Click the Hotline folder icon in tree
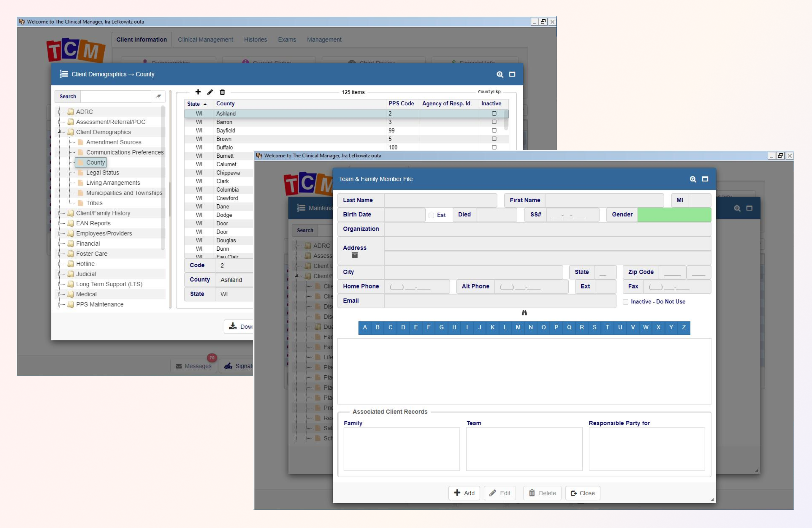The height and width of the screenshot is (528, 812). pos(71,263)
